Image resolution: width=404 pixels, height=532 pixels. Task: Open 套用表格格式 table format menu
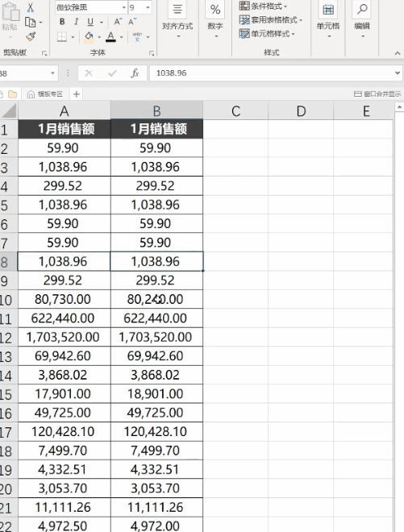click(x=271, y=20)
